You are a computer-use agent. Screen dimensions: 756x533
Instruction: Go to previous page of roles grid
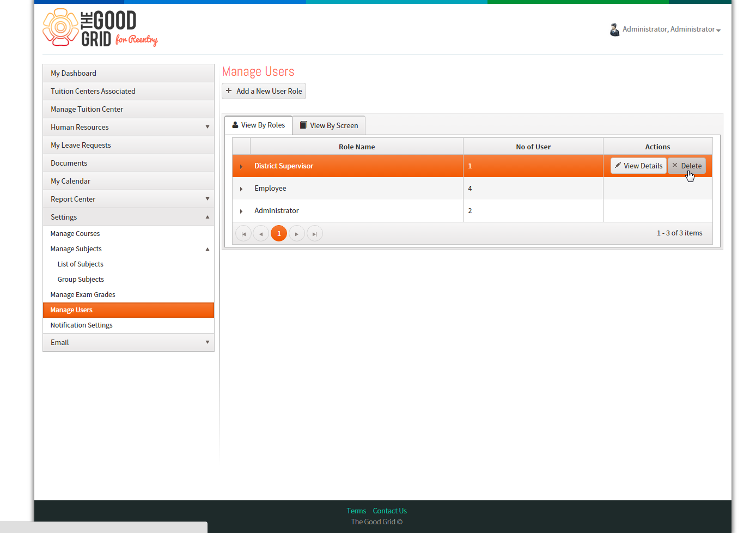pyautogui.click(x=261, y=234)
